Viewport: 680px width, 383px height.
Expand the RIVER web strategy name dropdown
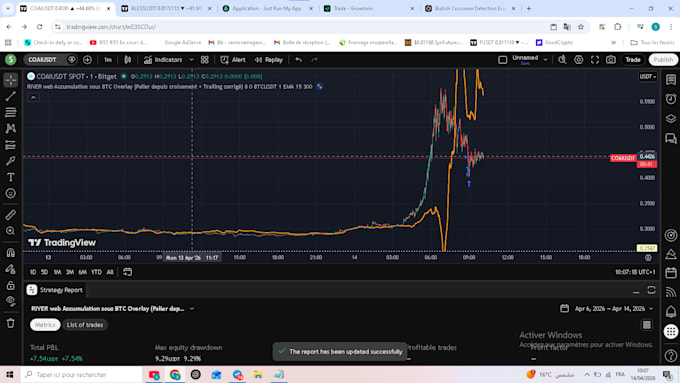click(x=192, y=309)
